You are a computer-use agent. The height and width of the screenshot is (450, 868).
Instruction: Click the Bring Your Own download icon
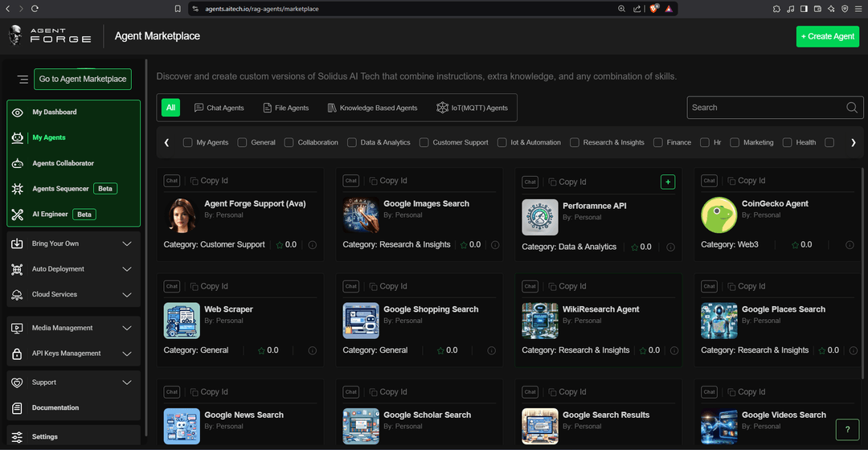(17, 243)
